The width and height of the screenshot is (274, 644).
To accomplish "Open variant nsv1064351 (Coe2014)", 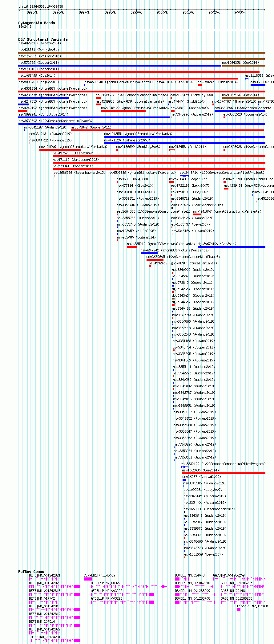I will coord(240,63).
